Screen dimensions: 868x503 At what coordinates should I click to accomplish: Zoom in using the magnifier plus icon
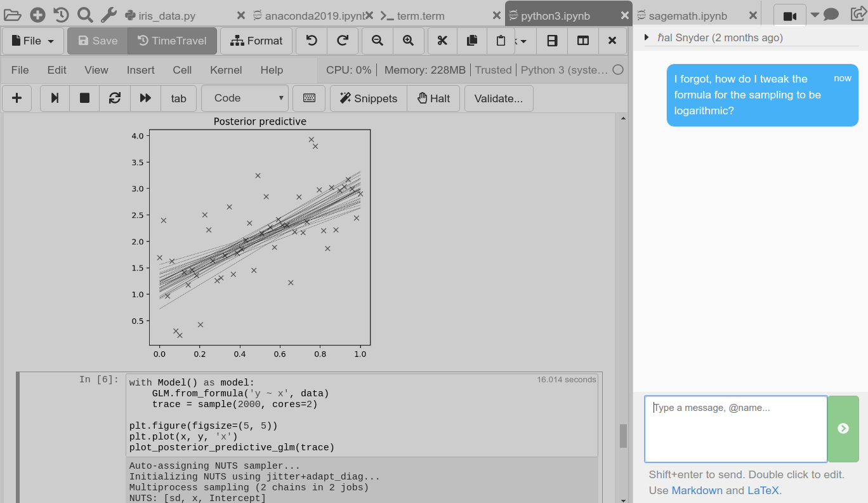pyautogui.click(x=409, y=41)
